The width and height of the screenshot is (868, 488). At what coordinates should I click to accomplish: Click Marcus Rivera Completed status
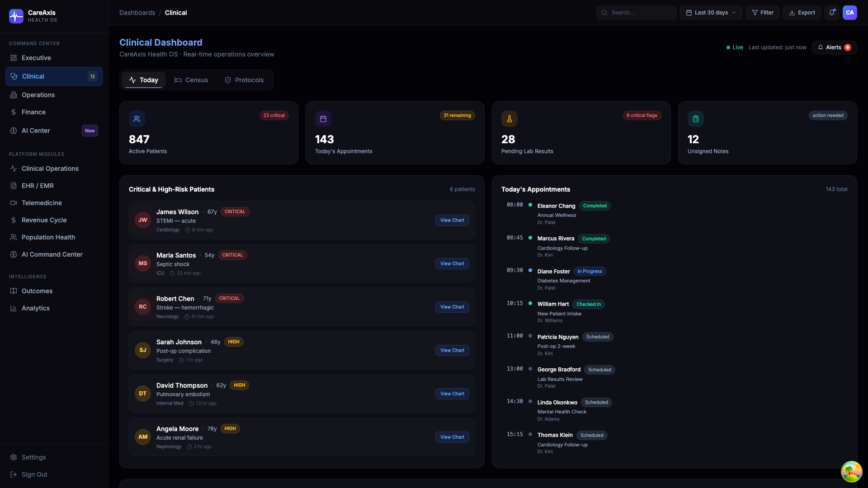(x=594, y=239)
